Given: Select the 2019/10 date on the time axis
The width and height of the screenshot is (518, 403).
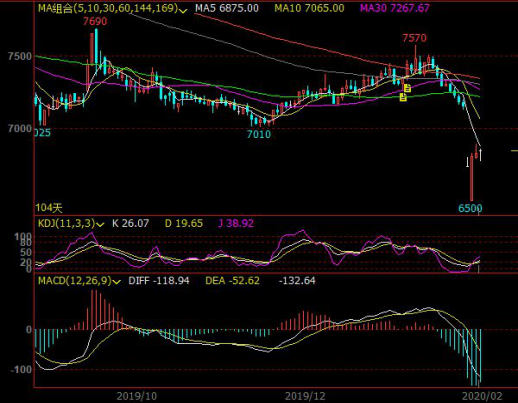Looking at the screenshot, I should (x=137, y=396).
